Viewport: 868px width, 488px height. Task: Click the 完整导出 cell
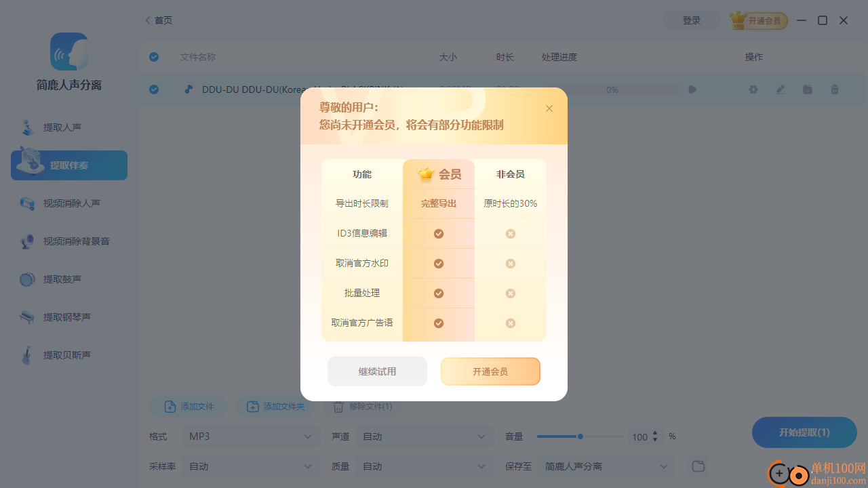tap(439, 203)
